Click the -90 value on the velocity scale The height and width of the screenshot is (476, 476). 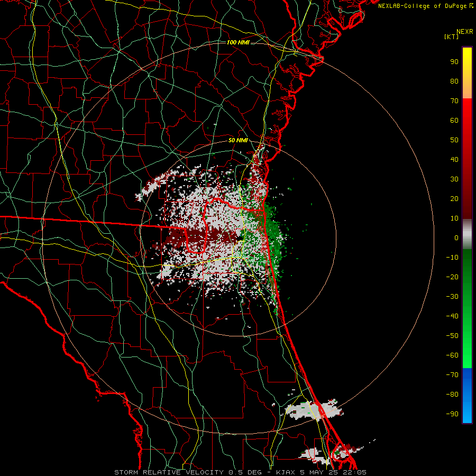pos(452,414)
